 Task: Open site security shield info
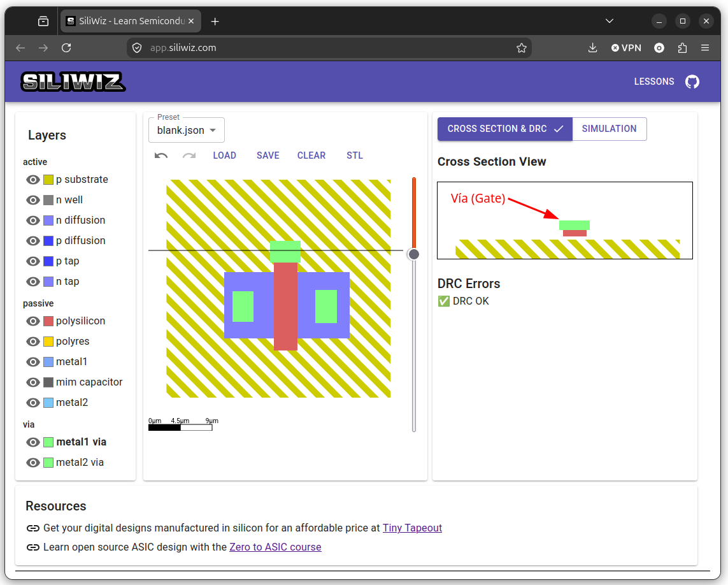pyautogui.click(x=137, y=48)
